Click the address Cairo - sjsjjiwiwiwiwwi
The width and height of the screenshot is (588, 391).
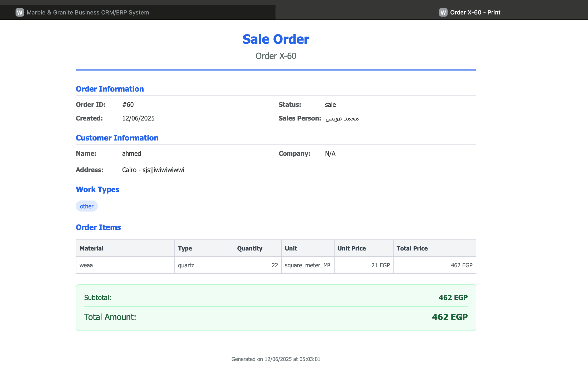(153, 170)
